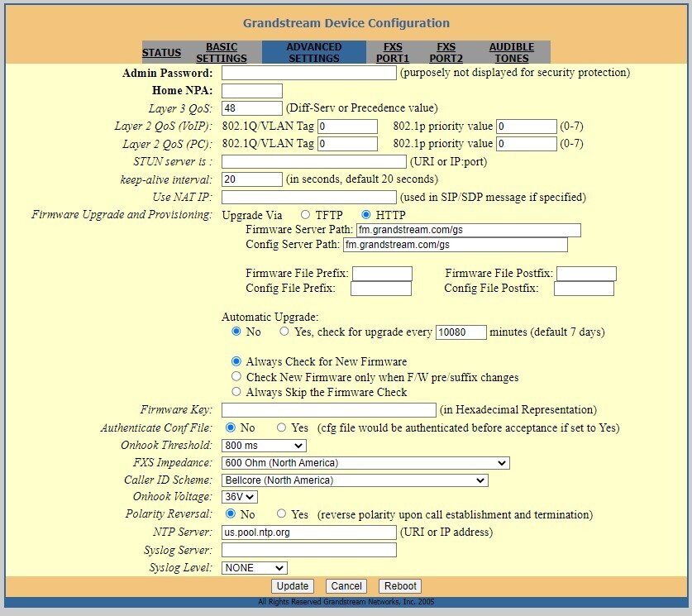Open the Syslog Level dropdown
Screen dimensions: 692x616
[x=254, y=568]
